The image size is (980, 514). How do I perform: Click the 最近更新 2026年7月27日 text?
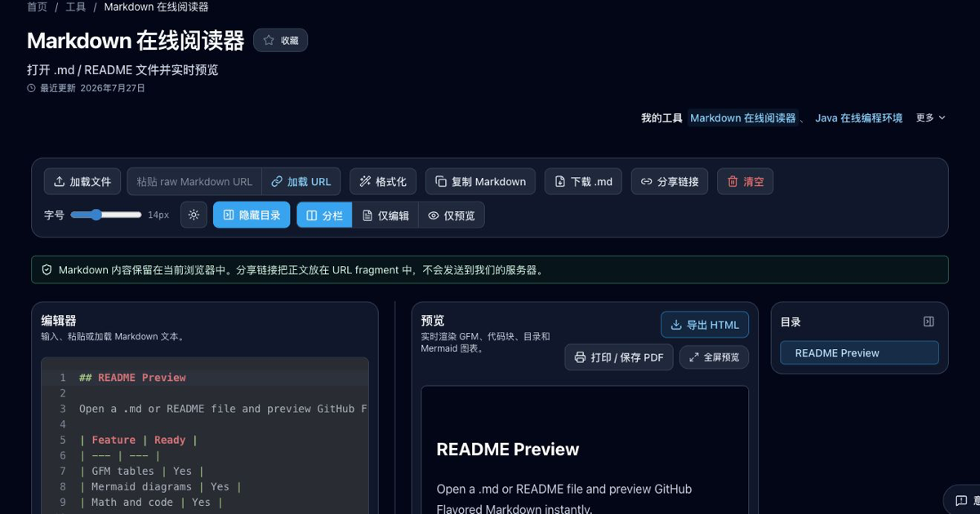pyautogui.click(x=87, y=88)
